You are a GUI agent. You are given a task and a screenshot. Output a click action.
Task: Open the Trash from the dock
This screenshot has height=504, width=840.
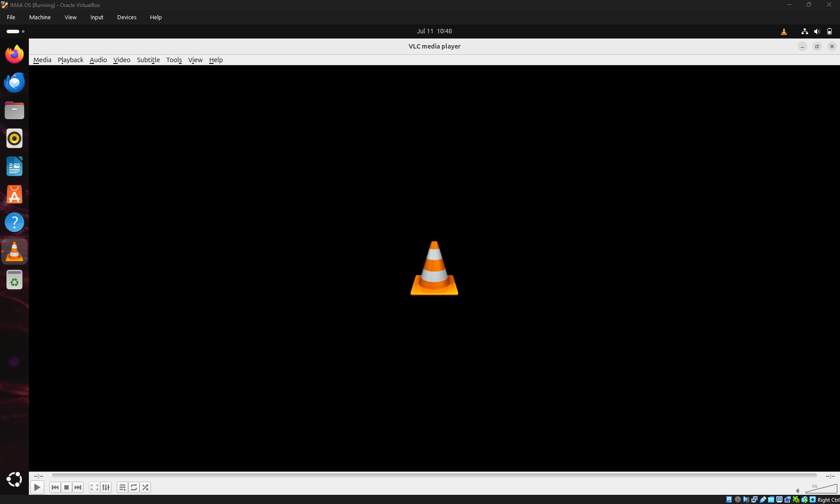(x=14, y=280)
